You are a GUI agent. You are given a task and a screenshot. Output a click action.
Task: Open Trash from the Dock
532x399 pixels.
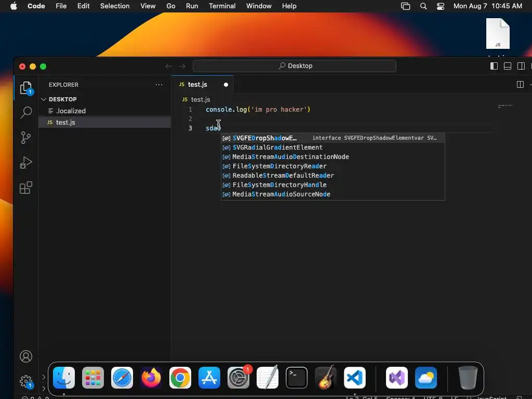coord(468,378)
